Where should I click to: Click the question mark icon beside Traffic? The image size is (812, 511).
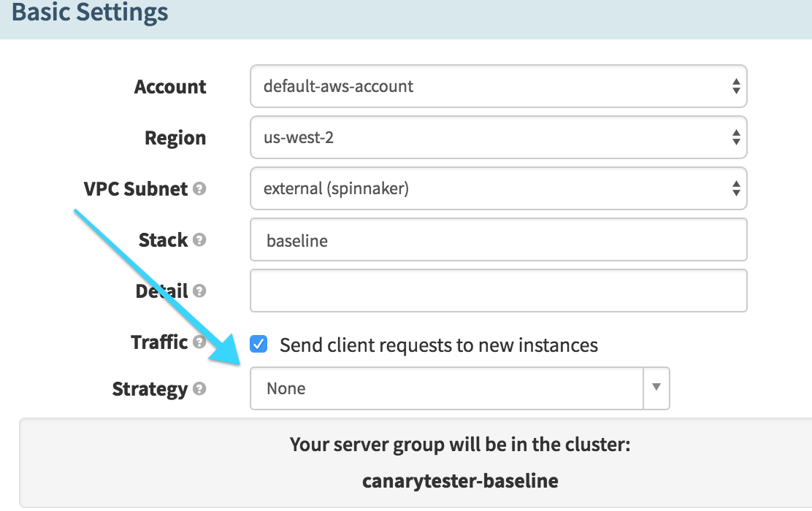click(199, 342)
